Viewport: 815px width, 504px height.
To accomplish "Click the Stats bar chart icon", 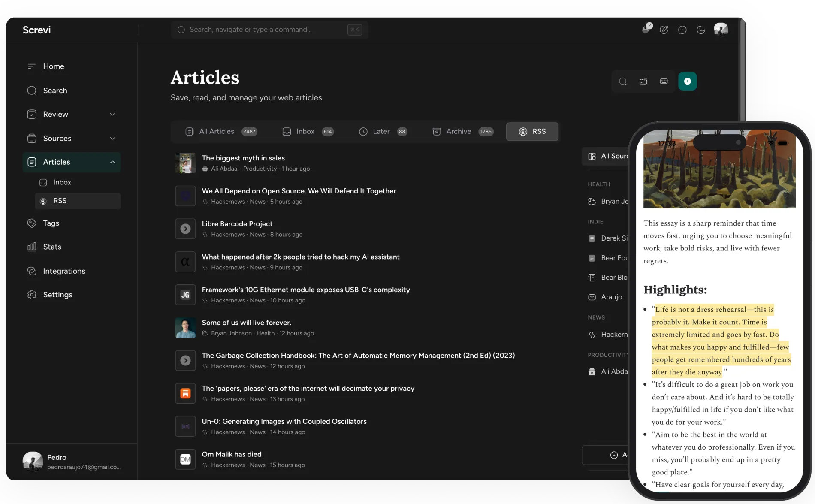I will coord(32,247).
